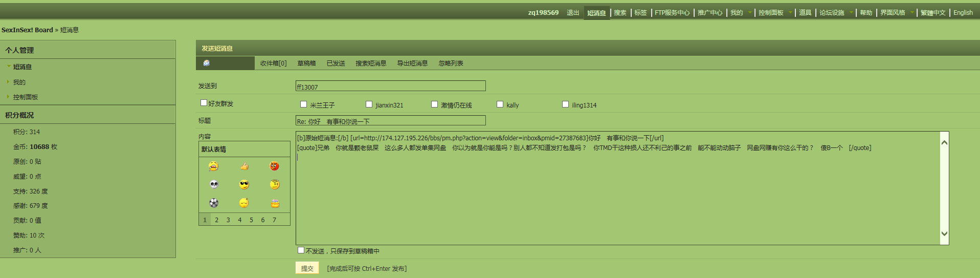Focus the 发送到 recipient input field
The image size is (980, 278).
click(391, 86)
